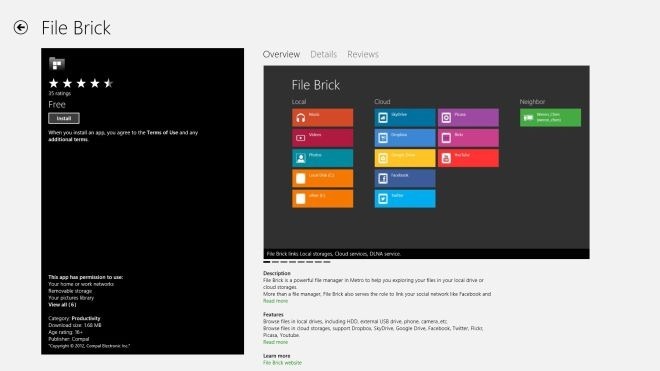The image size is (660, 371).
Task: Click the Dropbox tile under Cloud
Action: (x=405, y=138)
